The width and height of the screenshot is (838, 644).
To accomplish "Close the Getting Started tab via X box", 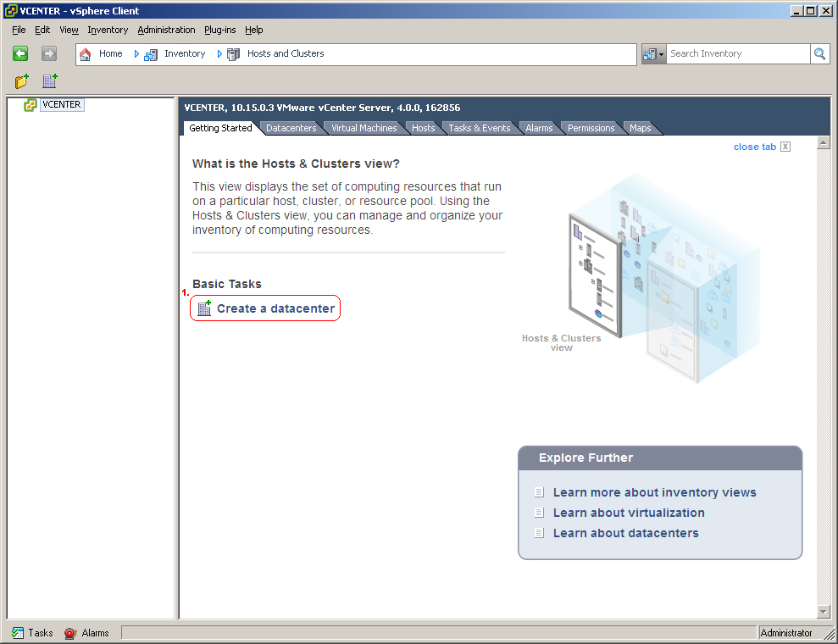I will pyautogui.click(x=785, y=147).
